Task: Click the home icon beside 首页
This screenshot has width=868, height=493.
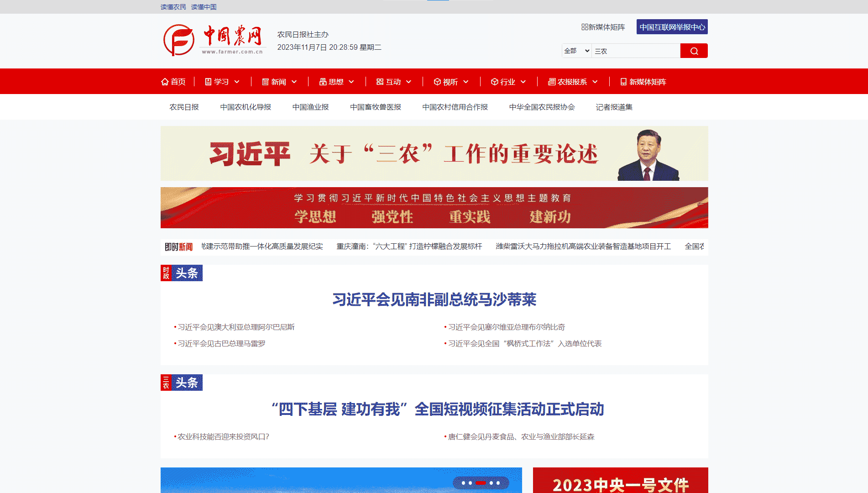Action: pos(165,82)
